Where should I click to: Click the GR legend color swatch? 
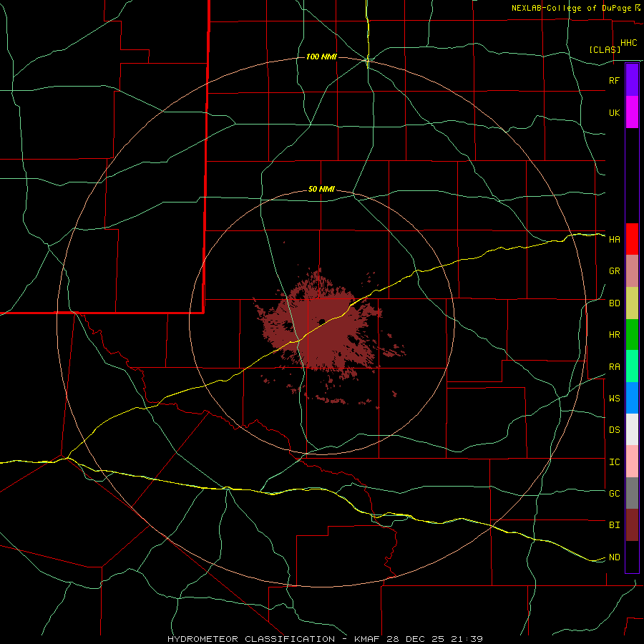click(632, 271)
